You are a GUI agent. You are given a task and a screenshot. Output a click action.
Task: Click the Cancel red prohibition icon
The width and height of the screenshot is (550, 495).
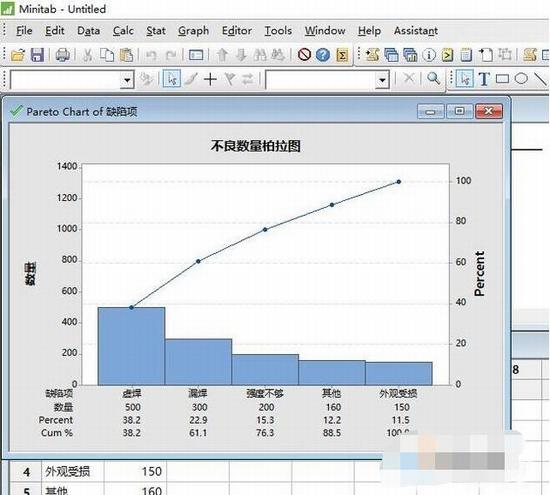click(304, 55)
